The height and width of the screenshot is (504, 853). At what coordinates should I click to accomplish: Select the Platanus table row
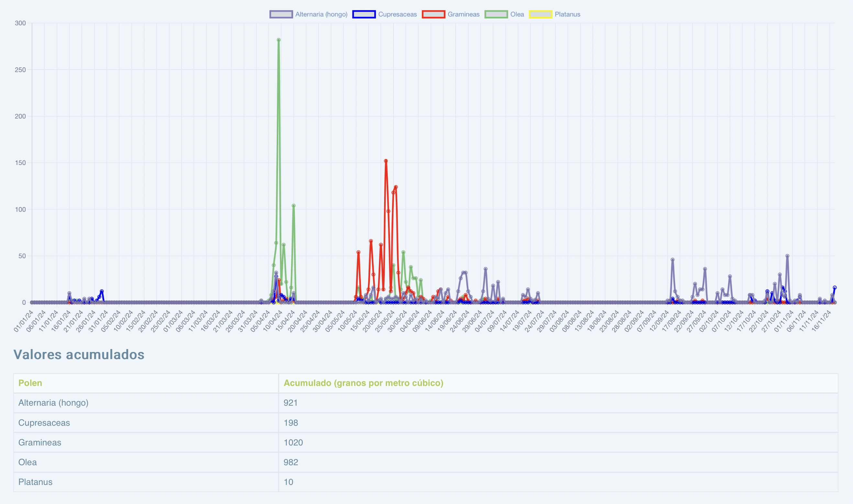(x=35, y=482)
